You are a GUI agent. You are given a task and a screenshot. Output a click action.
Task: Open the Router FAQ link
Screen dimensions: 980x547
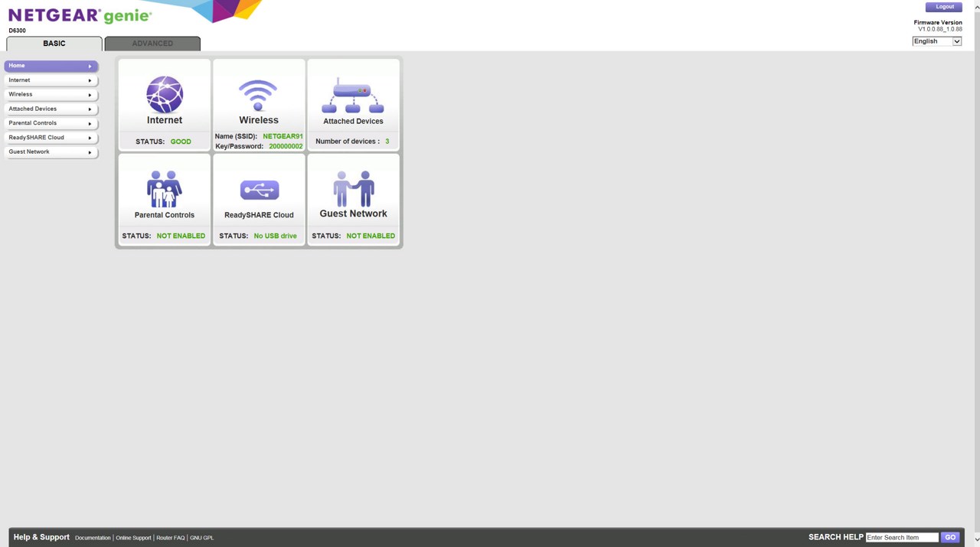171,538
